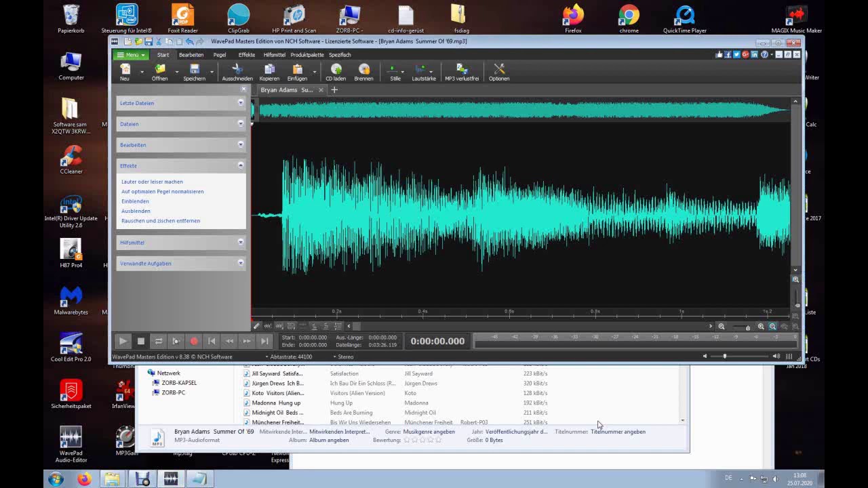The image size is (868, 488).
Task: Click the speaker mute icon near volume slider
Action: tap(705, 356)
